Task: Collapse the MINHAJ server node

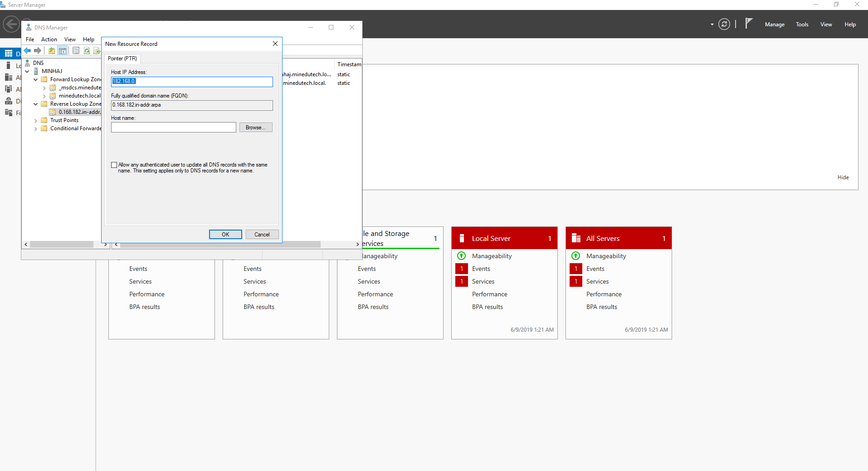Action: (27, 71)
